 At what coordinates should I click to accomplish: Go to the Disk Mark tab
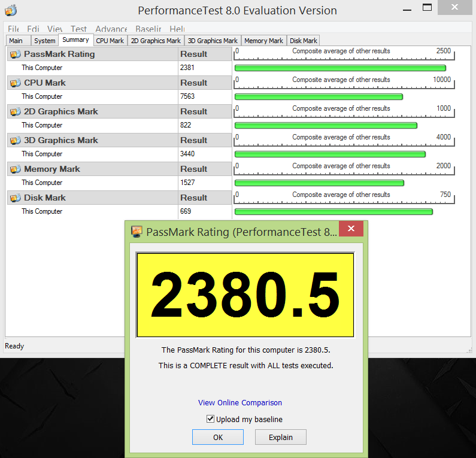tap(304, 41)
